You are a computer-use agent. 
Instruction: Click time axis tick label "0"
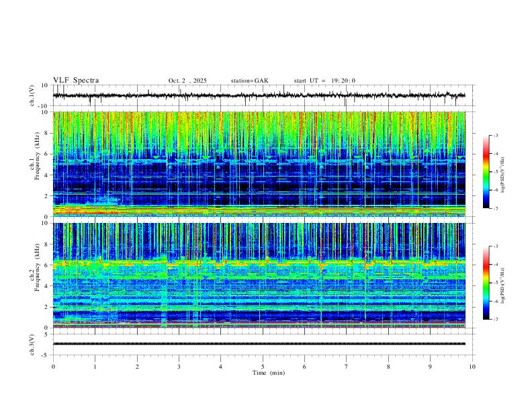click(x=53, y=367)
